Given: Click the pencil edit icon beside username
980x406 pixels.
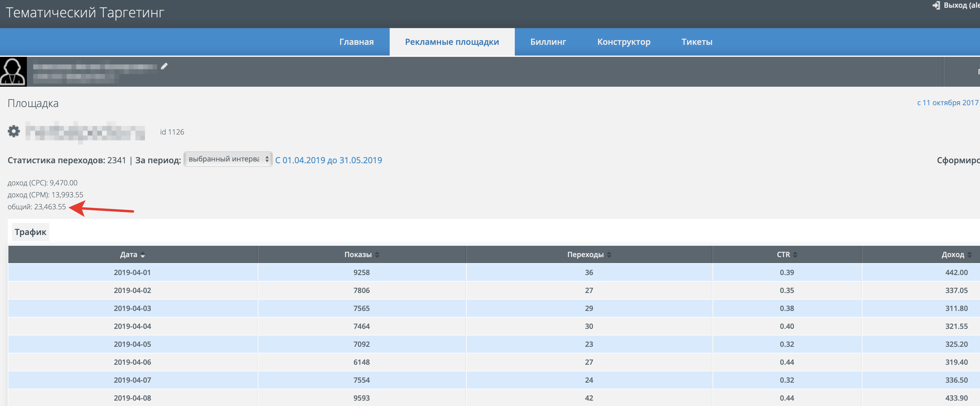Looking at the screenshot, I should [x=164, y=66].
